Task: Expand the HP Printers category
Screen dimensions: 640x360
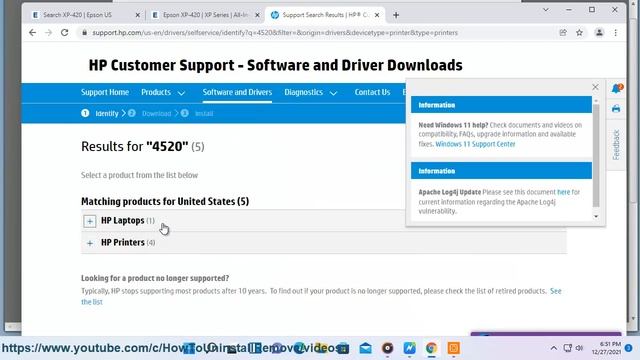Action: (90, 243)
